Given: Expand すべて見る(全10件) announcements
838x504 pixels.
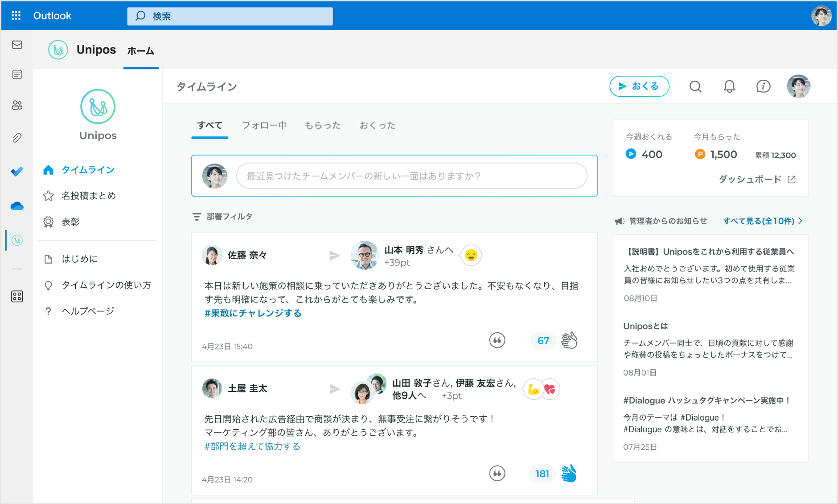Looking at the screenshot, I should coord(763,221).
